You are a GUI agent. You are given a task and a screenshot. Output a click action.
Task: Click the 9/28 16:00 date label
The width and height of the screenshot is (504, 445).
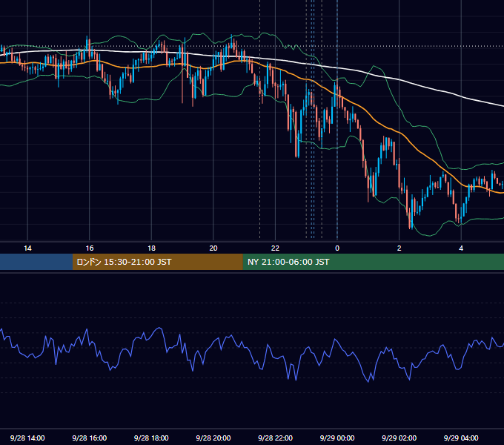(x=90, y=438)
